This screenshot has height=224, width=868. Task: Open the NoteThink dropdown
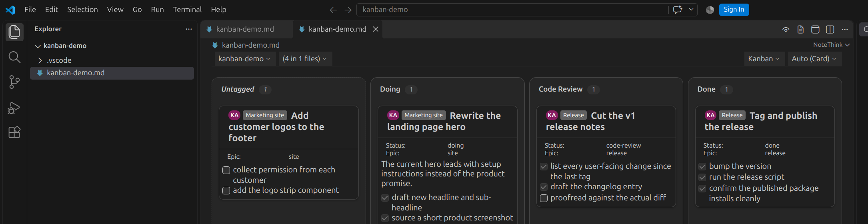(831, 45)
